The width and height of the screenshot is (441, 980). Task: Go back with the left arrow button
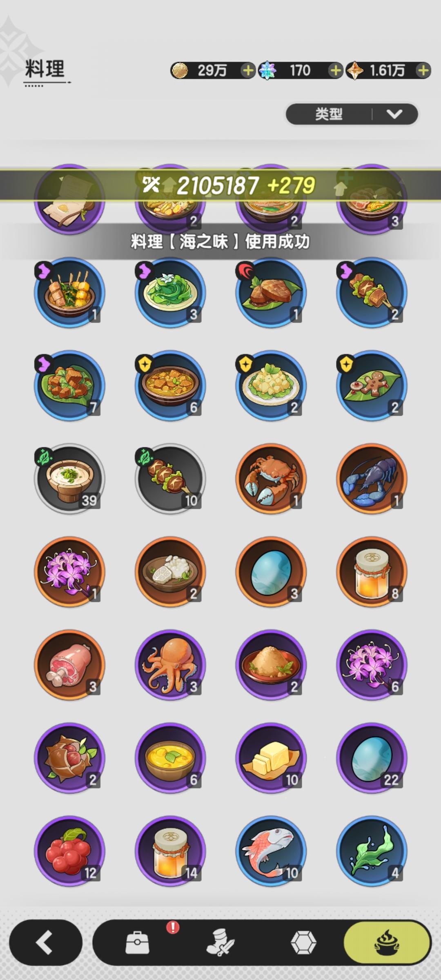point(45,942)
